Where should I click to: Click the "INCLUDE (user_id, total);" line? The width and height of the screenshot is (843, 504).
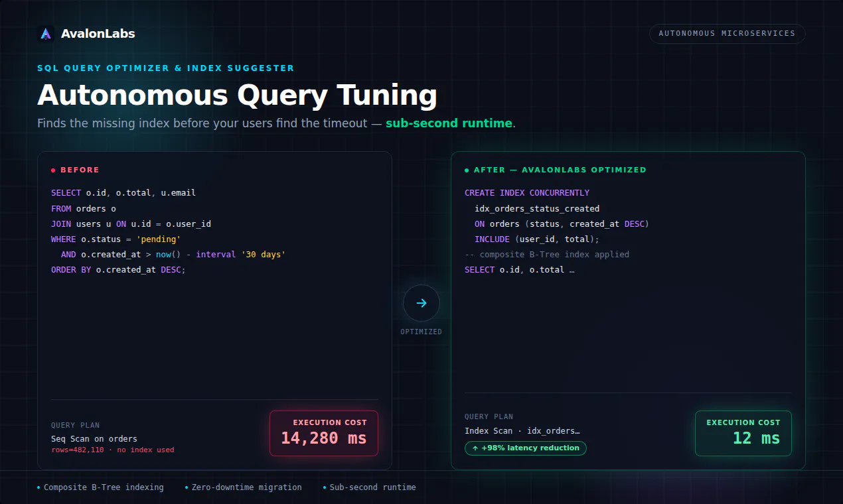coord(537,239)
